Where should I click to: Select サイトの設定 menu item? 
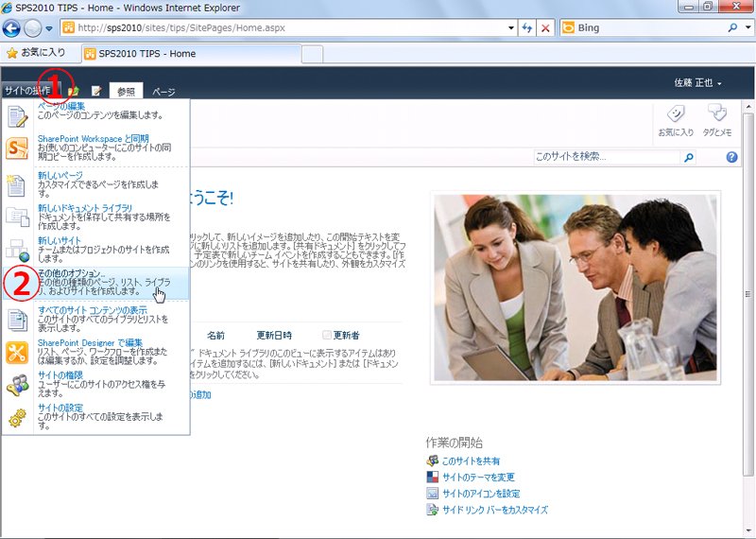tap(96, 416)
